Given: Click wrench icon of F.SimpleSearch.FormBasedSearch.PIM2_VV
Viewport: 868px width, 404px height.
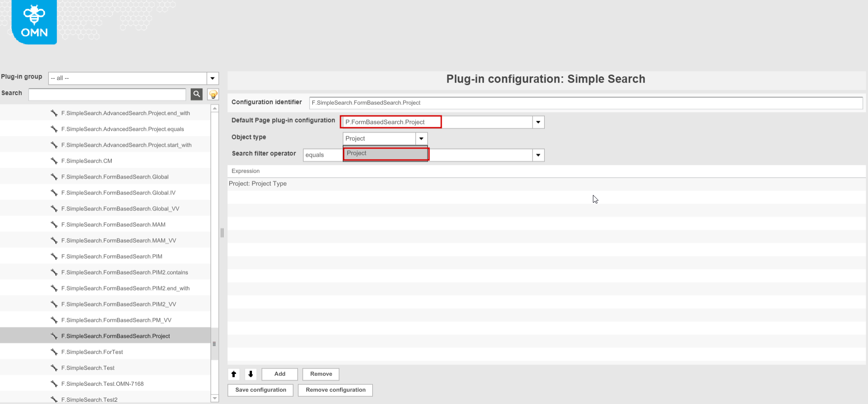Looking at the screenshot, I should pos(54,304).
